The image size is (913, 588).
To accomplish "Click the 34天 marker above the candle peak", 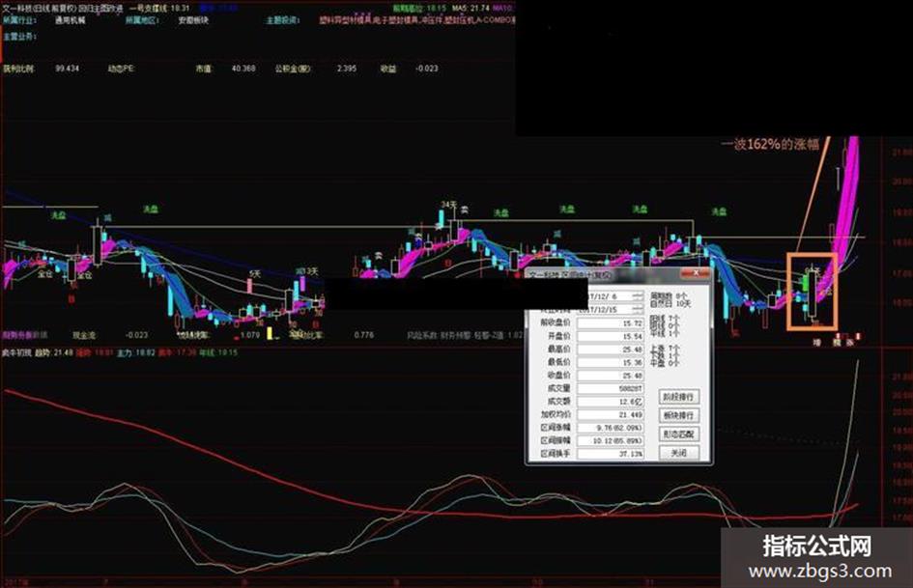I will coord(448,205).
